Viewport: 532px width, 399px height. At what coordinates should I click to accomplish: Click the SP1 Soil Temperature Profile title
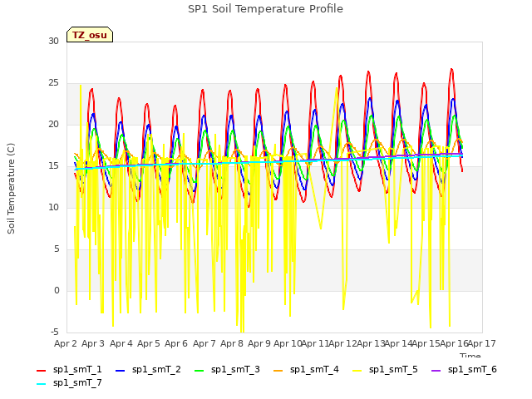[x=266, y=9]
